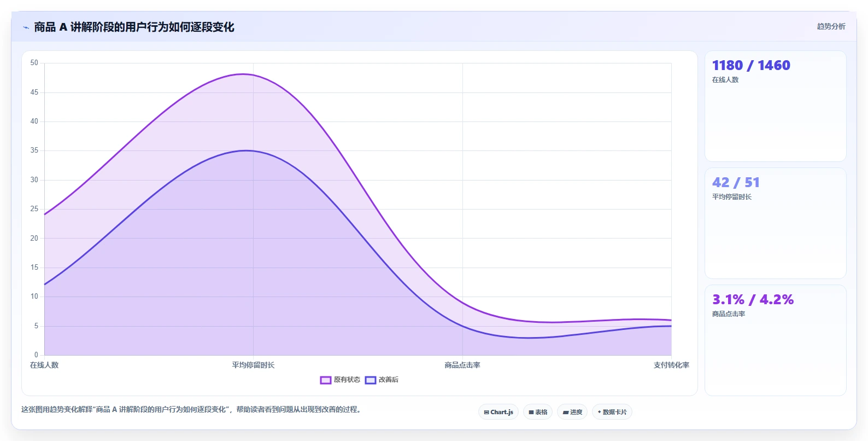Click the y-axis tick labeled 0

[36, 355]
